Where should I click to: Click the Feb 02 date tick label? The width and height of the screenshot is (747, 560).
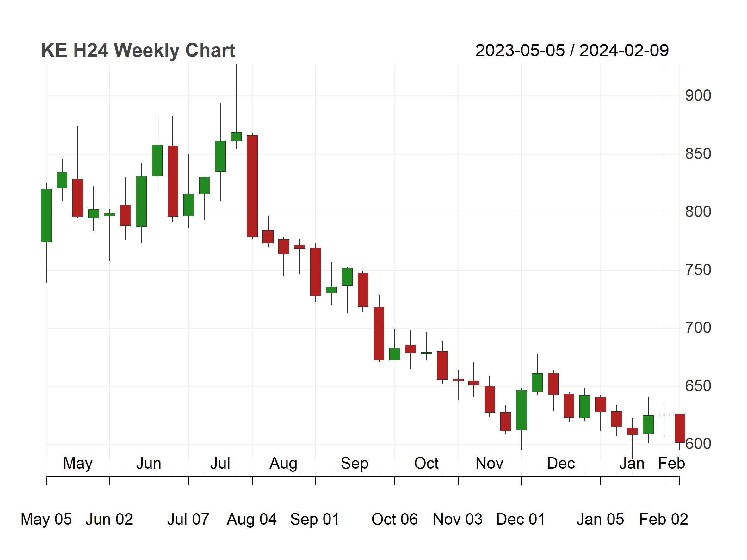click(664, 519)
